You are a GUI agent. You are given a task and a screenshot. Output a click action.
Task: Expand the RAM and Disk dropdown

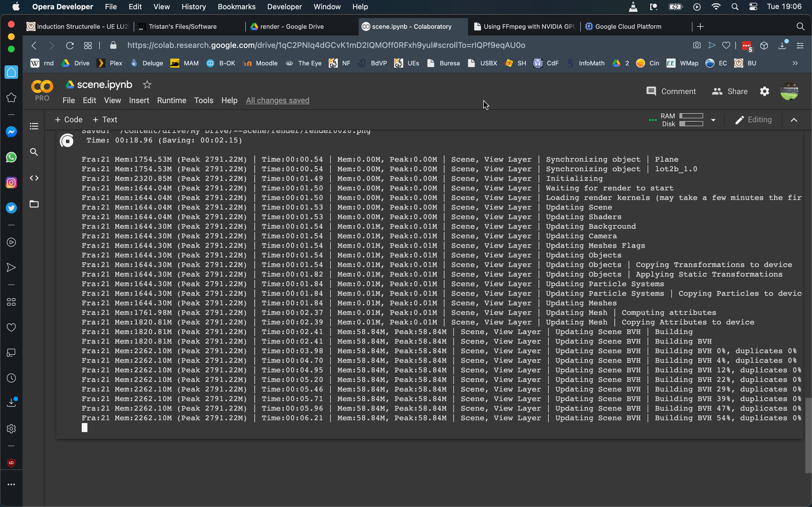tap(713, 120)
